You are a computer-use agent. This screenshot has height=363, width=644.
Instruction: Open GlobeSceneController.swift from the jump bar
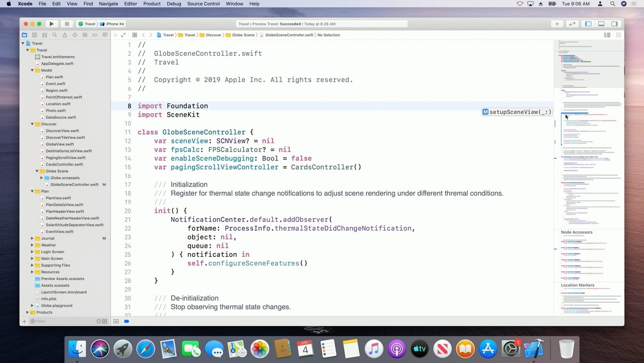pos(289,35)
